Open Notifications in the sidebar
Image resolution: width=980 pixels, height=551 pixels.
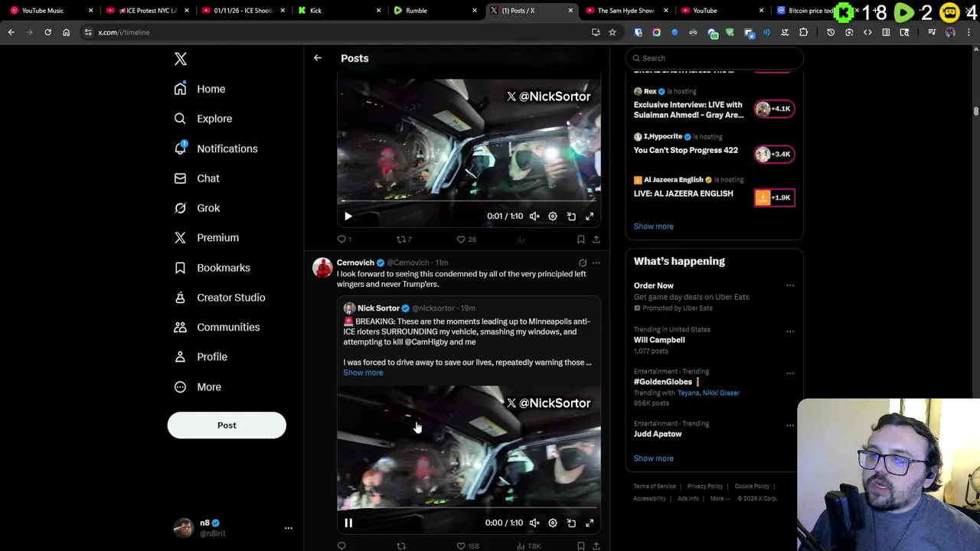(x=215, y=148)
